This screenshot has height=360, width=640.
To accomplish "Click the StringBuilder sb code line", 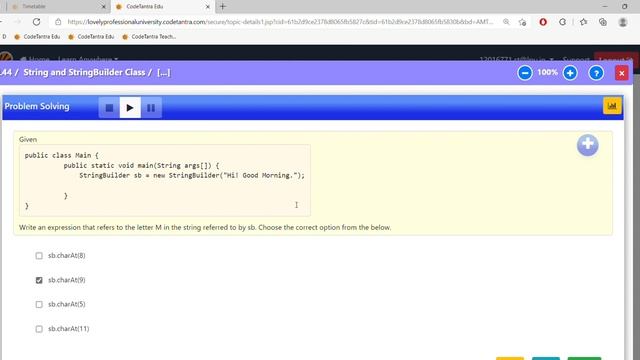I will coord(192,176).
